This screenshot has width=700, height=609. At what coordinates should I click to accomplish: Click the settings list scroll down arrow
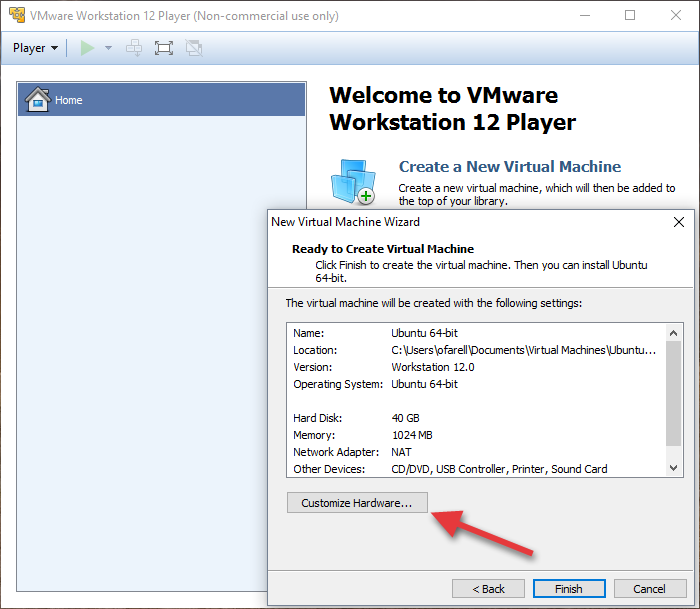pos(674,467)
